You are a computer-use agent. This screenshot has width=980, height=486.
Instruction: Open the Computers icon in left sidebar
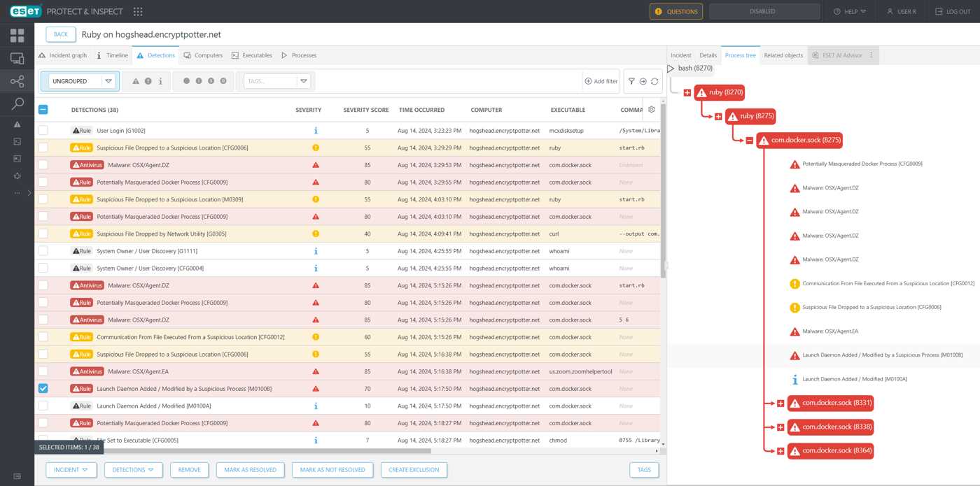click(x=17, y=59)
